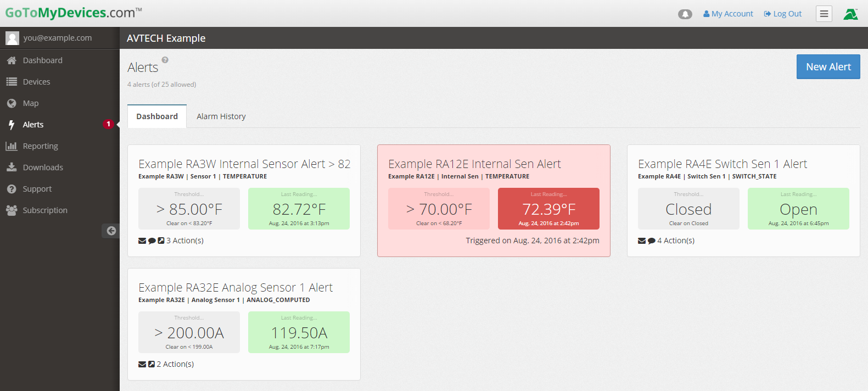Open the triggered RA12E Internal Sen Alert card

tap(474, 164)
